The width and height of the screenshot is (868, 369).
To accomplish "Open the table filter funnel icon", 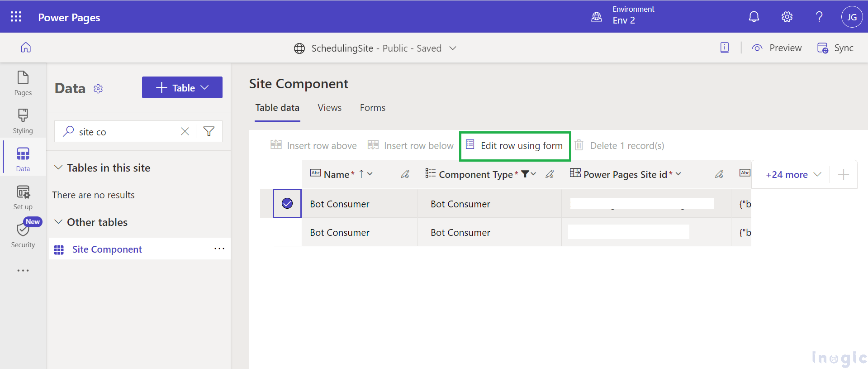I will [209, 132].
